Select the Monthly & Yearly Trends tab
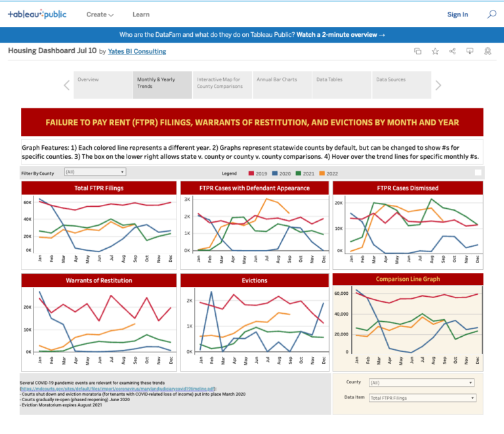504x434 pixels. [x=163, y=85]
